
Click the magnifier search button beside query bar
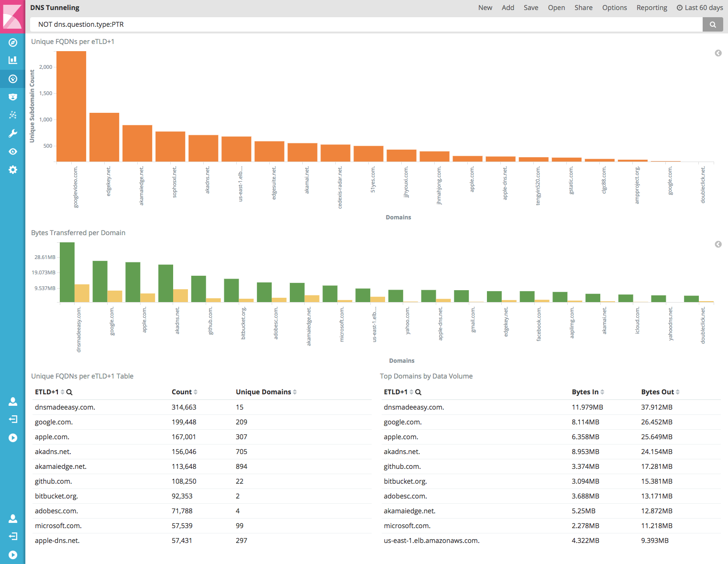(x=713, y=24)
